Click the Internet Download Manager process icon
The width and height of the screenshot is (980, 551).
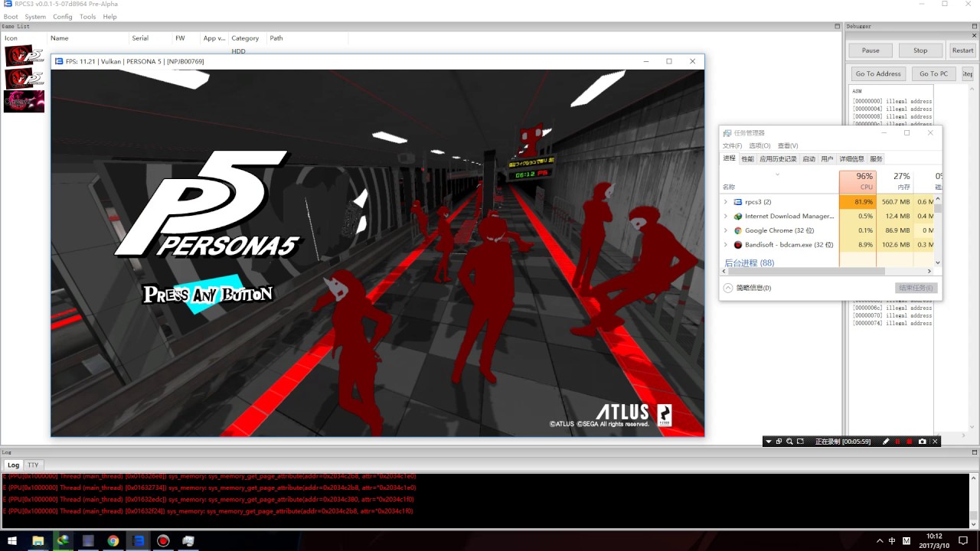click(738, 217)
